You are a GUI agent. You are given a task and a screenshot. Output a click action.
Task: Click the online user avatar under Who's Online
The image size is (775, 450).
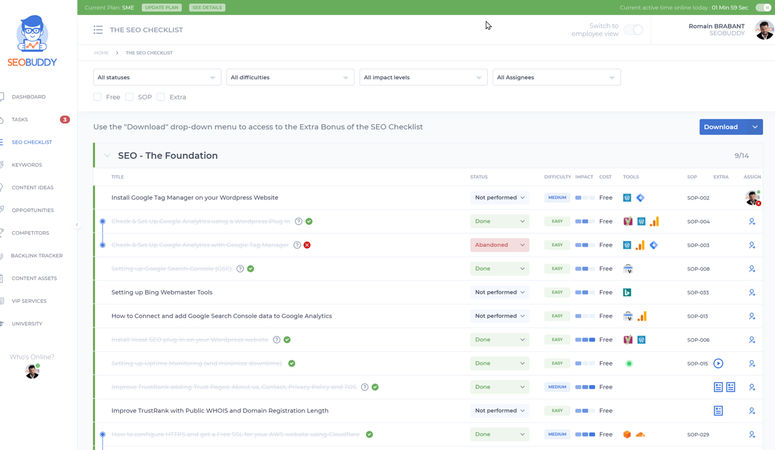click(32, 371)
